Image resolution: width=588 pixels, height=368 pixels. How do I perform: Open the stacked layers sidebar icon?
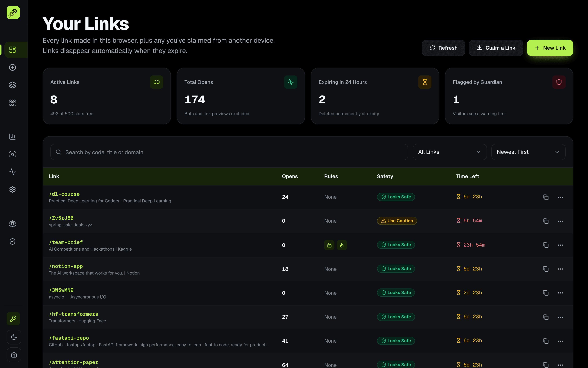pyautogui.click(x=12, y=85)
